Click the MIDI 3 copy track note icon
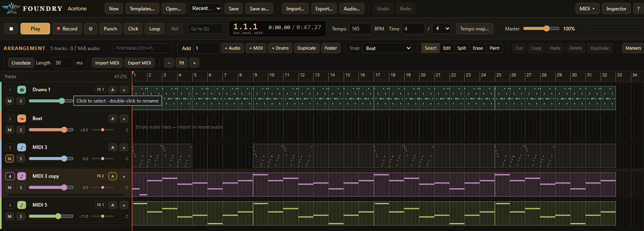This screenshot has height=231, width=644. point(22,176)
